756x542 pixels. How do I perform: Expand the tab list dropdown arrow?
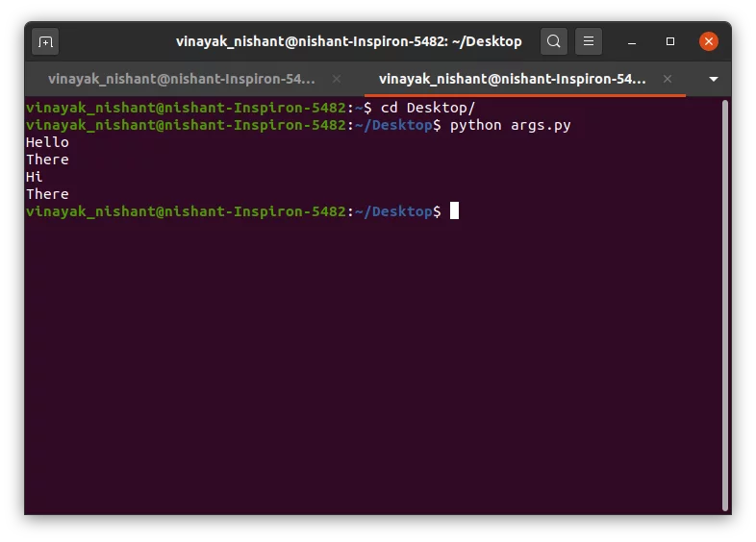(713, 79)
